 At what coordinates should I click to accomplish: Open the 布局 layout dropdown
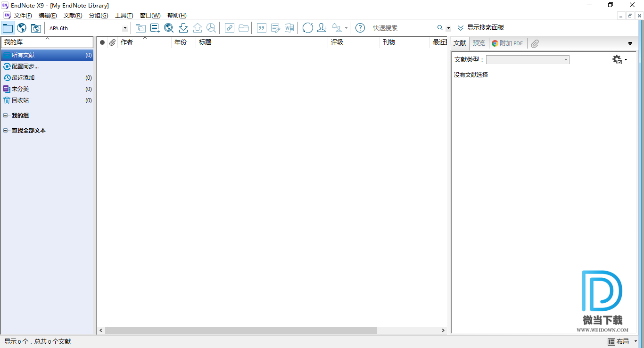(622, 341)
